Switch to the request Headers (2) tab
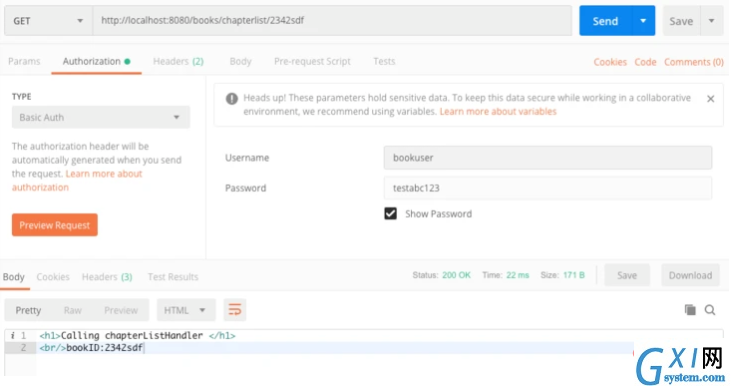732x386 pixels. tap(178, 61)
